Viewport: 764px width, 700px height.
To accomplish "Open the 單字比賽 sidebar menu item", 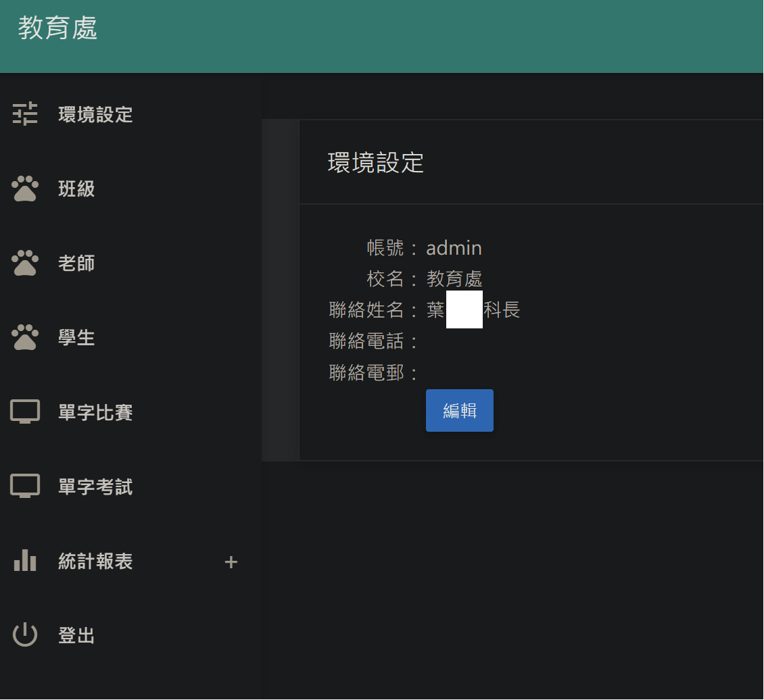I will 95,412.
